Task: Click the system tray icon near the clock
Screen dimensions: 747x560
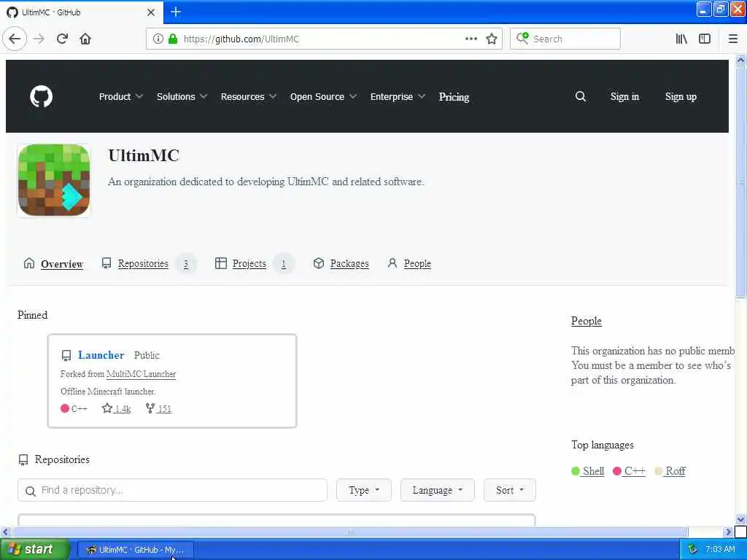Action: pyautogui.click(x=693, y=550)
